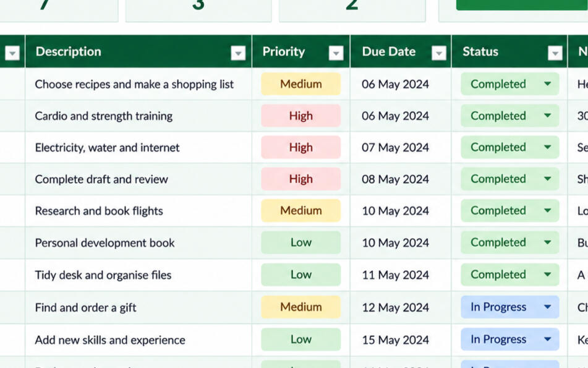The height and width of the screenshot is (368, 588).
Task: Change status of Complete draft and review
Action: pyautogui.click(x=547, y=179)
